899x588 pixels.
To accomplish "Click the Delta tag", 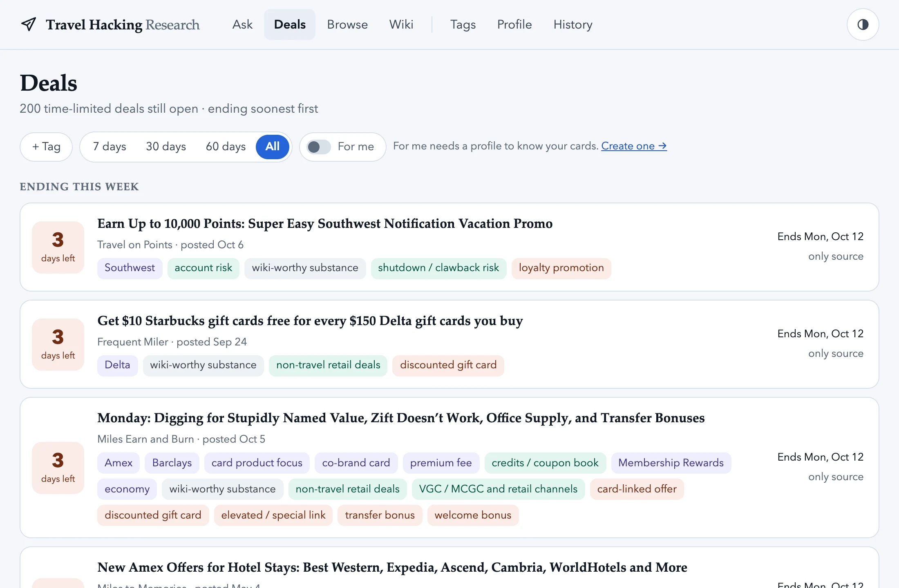I will [118, 365].
